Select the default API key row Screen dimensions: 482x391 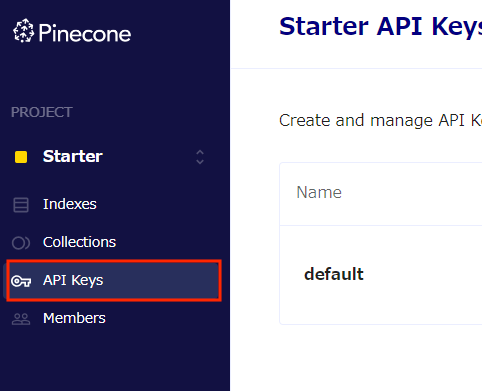coord(381,274)
